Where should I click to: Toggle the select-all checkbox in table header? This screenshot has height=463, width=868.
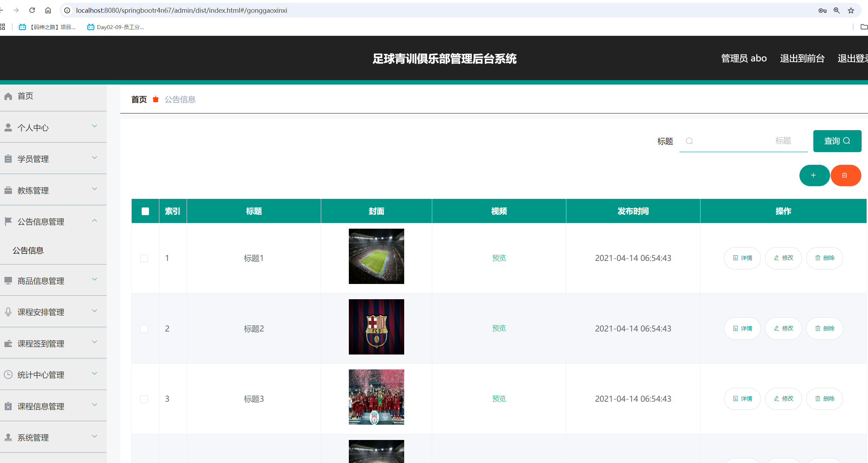(x=145, y=211)
